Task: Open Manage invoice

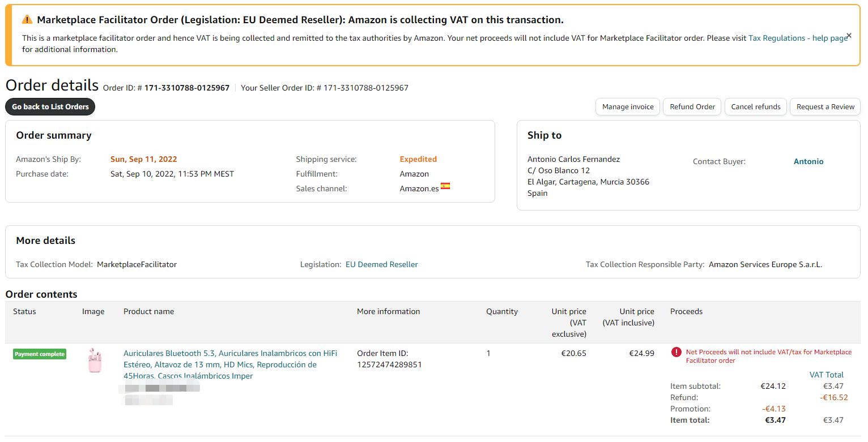Action: click(x=627, y=106)
